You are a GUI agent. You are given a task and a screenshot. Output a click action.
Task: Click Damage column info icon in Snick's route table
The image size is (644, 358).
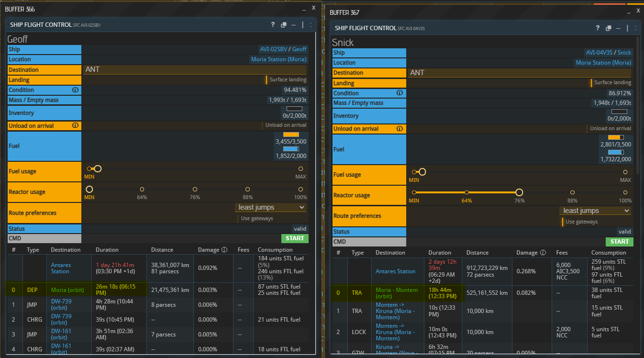point(543,253)
